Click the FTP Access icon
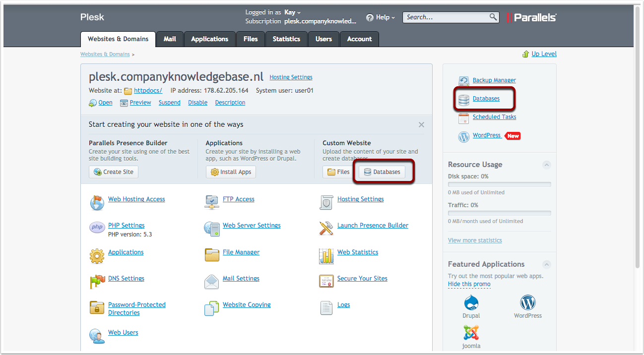Image resolution: width=644 pixels, height=355 pixels. (212, 202)
